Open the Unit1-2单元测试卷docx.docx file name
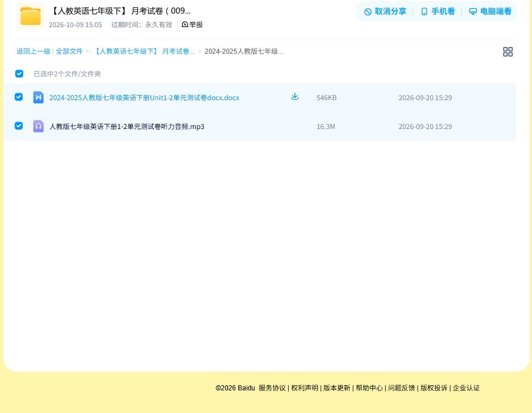This screenshot has width=532, height=413. pyautogui.click(x=144, y=98)
